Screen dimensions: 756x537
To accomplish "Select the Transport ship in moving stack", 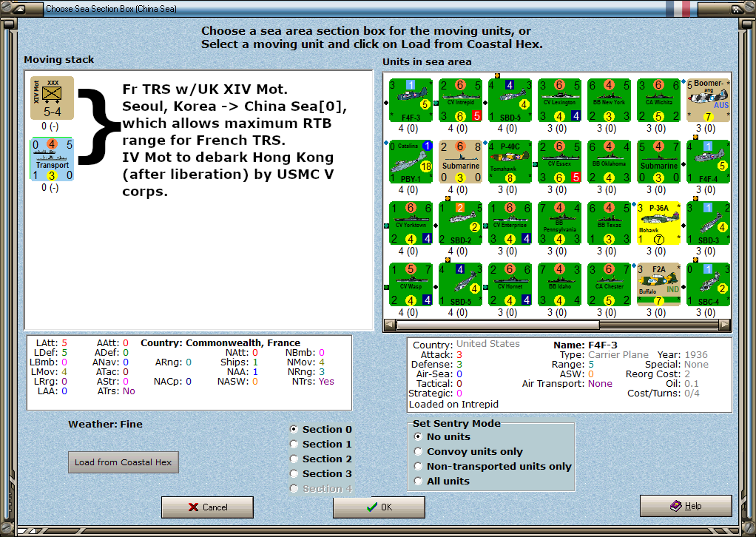I will coord(52,159).
